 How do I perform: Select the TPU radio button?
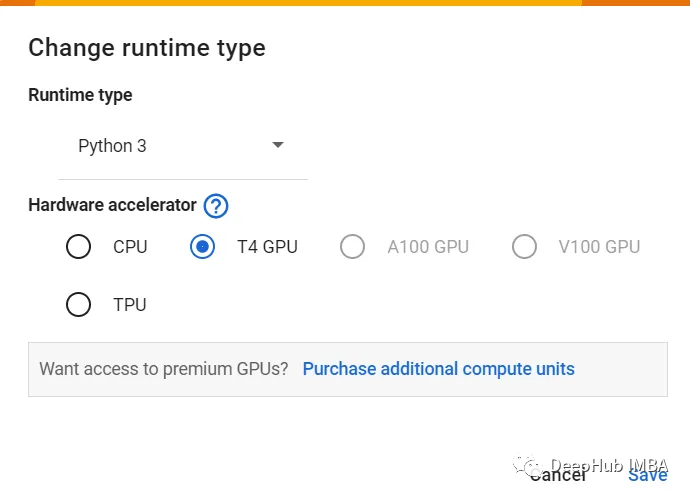pos(79,304)
